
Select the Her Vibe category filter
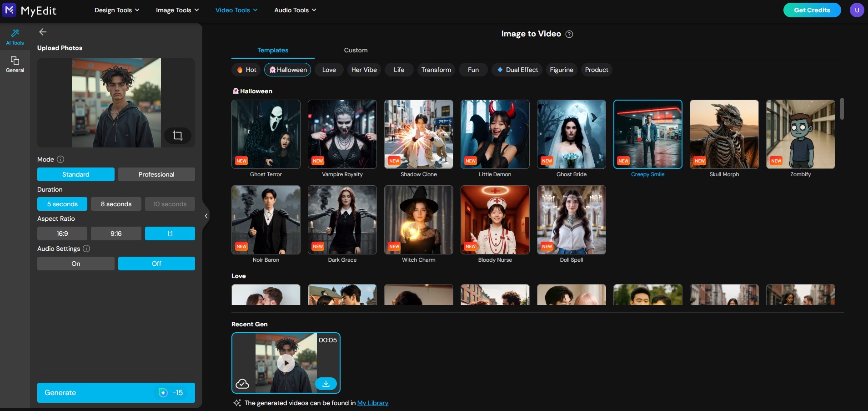click(364, 70)
